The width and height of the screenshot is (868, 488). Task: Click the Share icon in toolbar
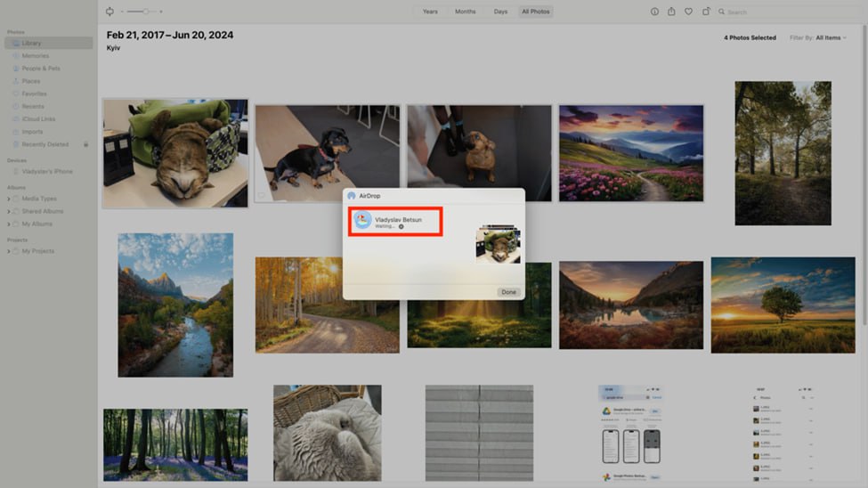(x=671, y=12)
